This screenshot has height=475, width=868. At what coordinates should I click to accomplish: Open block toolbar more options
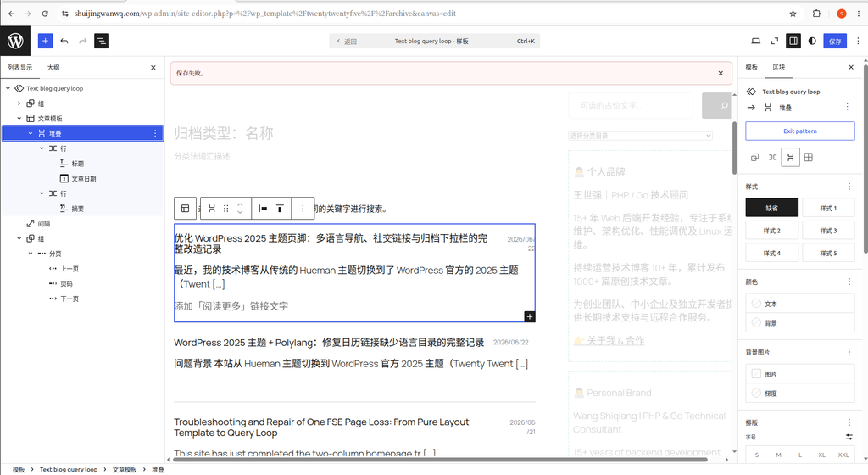pos(303,209)
